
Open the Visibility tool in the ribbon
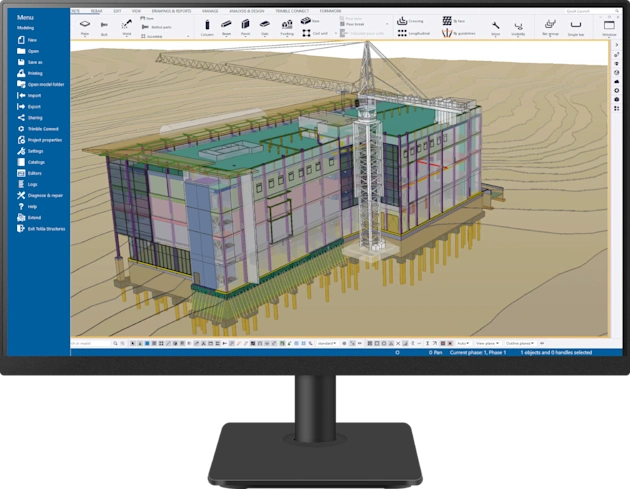[518, 28]
